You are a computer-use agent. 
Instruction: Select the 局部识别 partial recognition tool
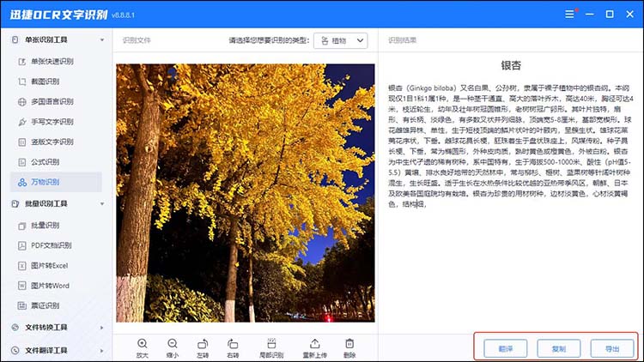coord(270,344)
